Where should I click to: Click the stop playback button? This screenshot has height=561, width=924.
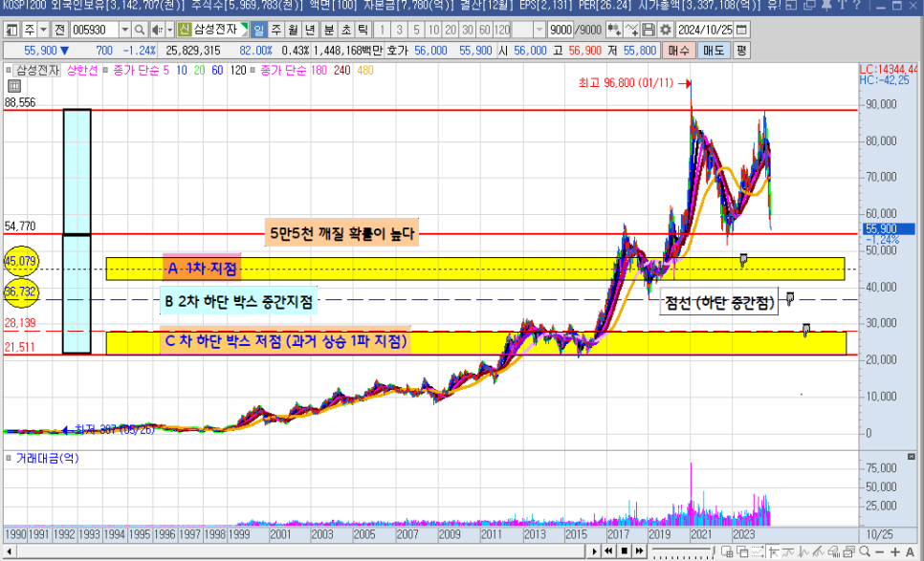624,551
